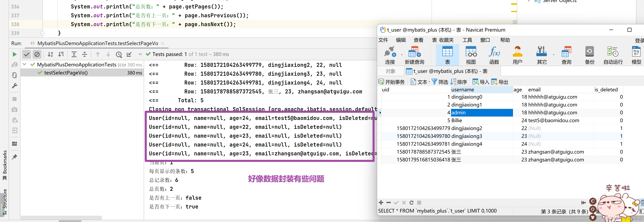Rerun test with green play icon

point(14,54)
